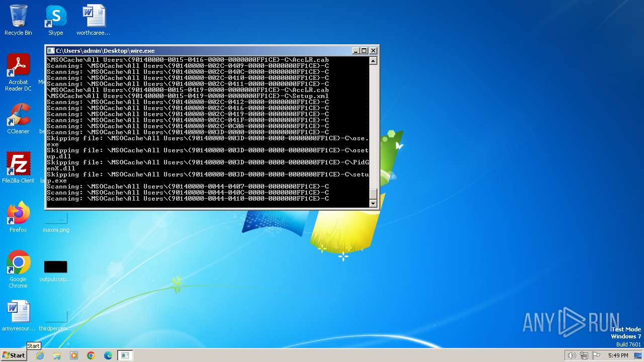Select wire.exe console taskbar button
644x362 pixels.
(125, 355)
